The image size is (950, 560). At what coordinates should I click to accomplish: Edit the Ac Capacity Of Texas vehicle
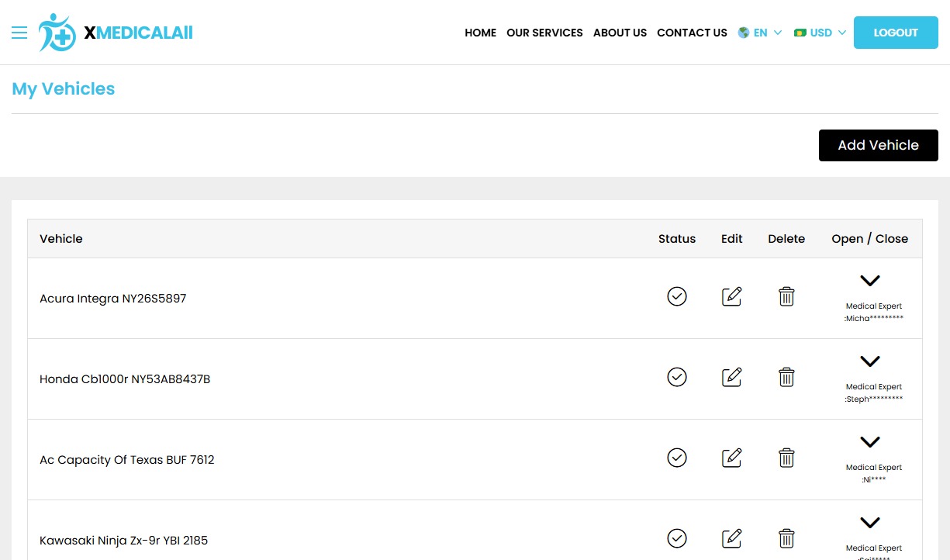tap(731, 458)
